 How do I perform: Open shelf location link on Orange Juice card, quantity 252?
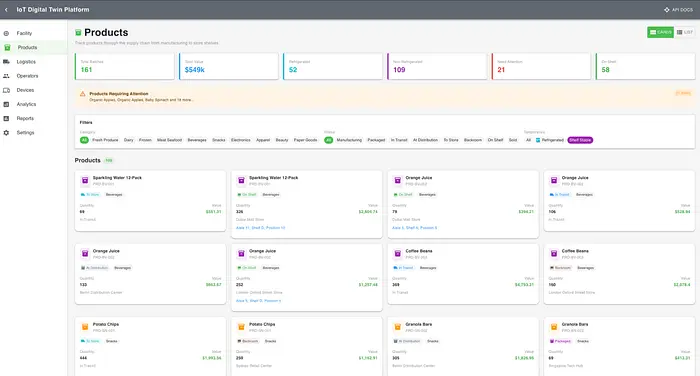258,301
